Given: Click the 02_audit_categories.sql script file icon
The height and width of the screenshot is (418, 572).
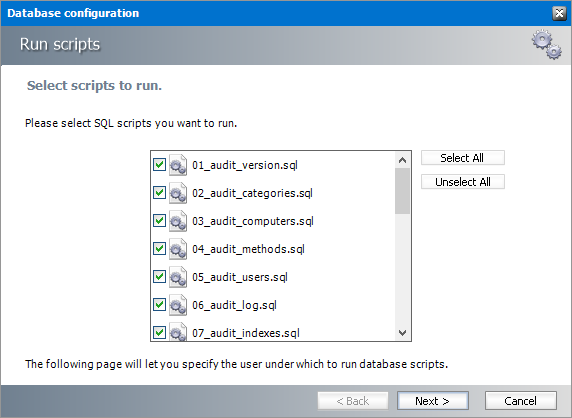Looking at the screenshot, I should tap(178, 193).
